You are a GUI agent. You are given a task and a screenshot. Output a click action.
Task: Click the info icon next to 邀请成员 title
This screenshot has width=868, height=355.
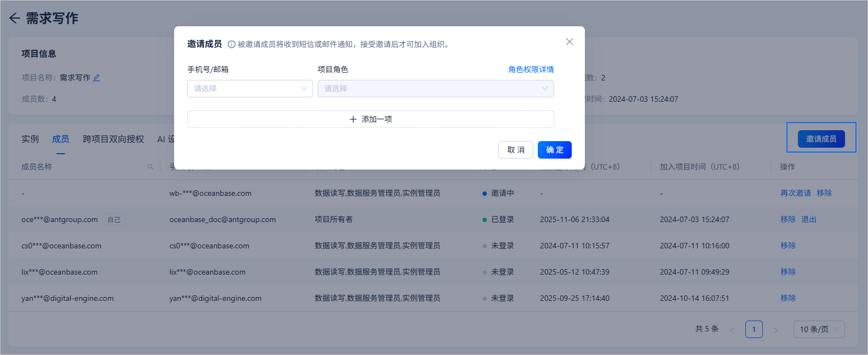point(232,44)
